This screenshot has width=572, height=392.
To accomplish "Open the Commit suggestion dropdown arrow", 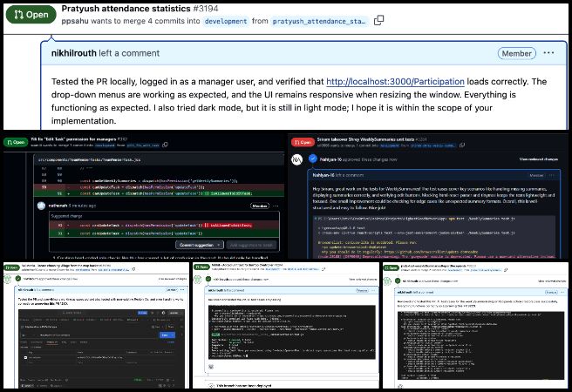I will (x=219, y=245).
